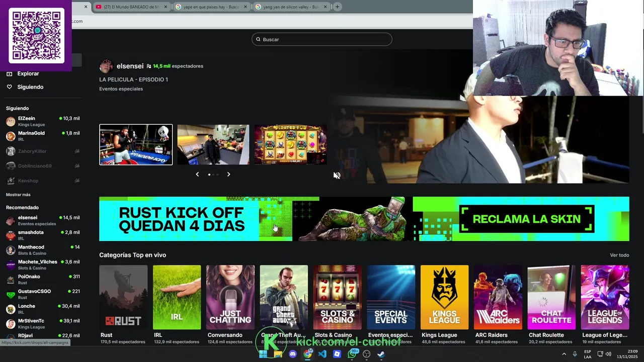
Task: Open the Chat Roulette category card
Action: tap(551, 297)
